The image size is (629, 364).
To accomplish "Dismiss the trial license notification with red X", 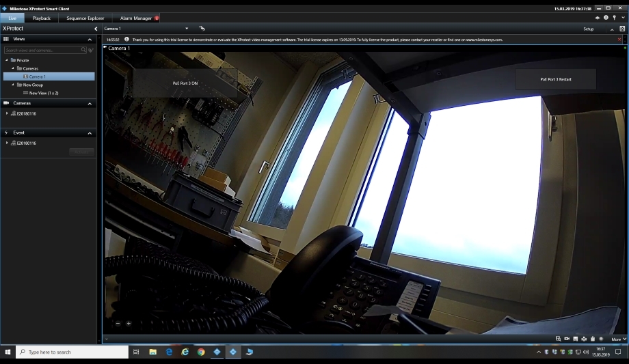I will coord(619,40).
